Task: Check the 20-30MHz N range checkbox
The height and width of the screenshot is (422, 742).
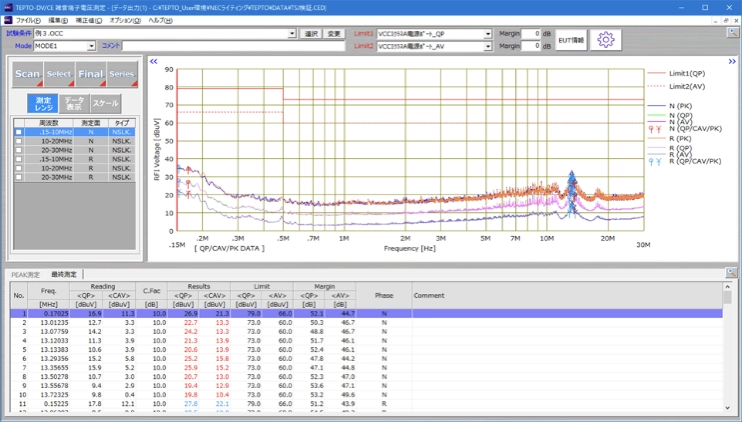Action: tap(18, 150)
